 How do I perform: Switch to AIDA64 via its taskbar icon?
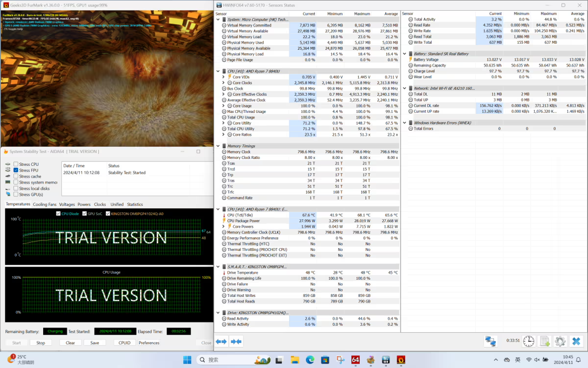coord(356,360)
